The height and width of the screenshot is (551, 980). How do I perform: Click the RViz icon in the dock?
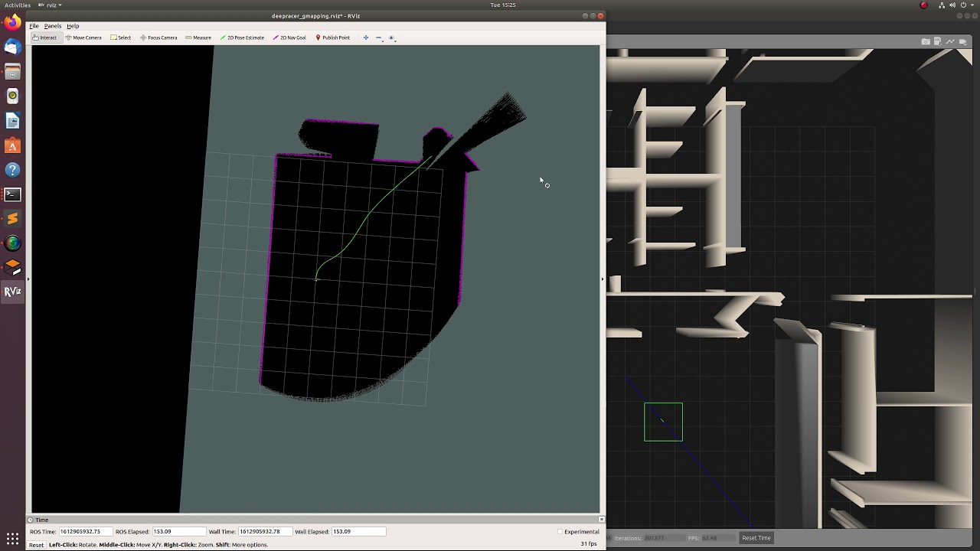pyautogui.click(x=12, y=292)
